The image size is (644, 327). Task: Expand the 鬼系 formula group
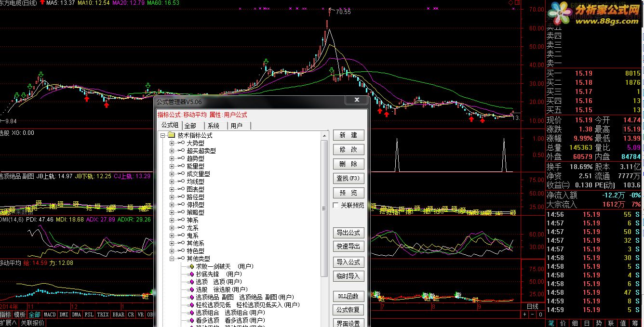click(x=172, y=235)
